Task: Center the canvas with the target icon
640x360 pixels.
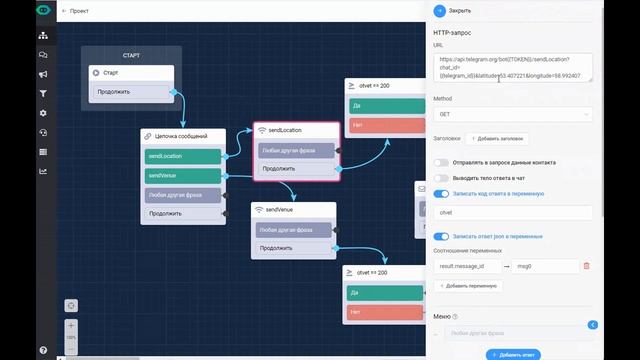Action: (x=71, y=306)
